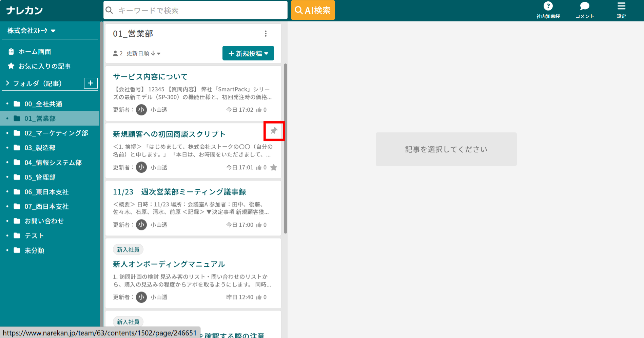
Task: Open the 更新日順 sort order dropdown
Action: 142,53
